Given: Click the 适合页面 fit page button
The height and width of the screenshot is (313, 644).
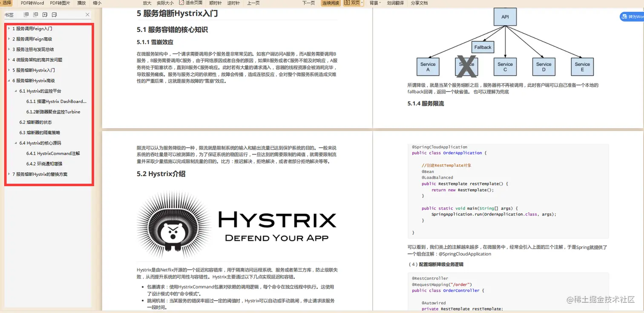Looking at the screenshot, I should coord(191,3).
